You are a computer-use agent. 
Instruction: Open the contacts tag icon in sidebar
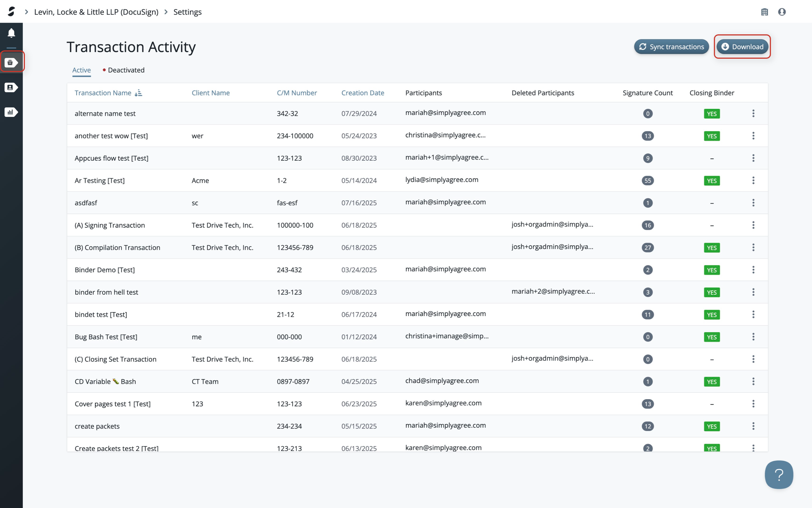11,87
